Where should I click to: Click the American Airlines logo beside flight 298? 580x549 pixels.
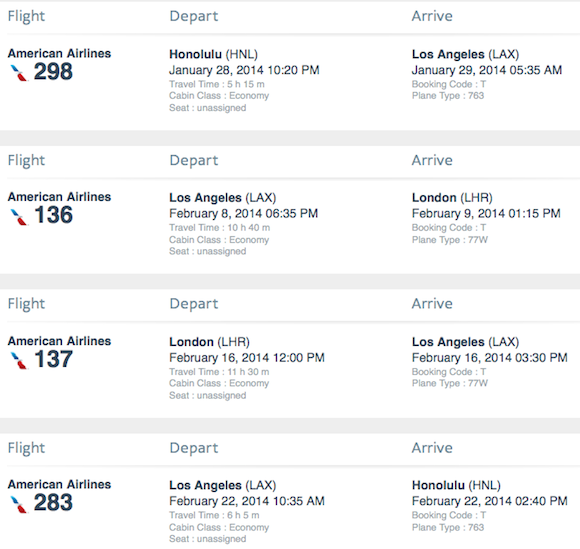click(19, 73)
